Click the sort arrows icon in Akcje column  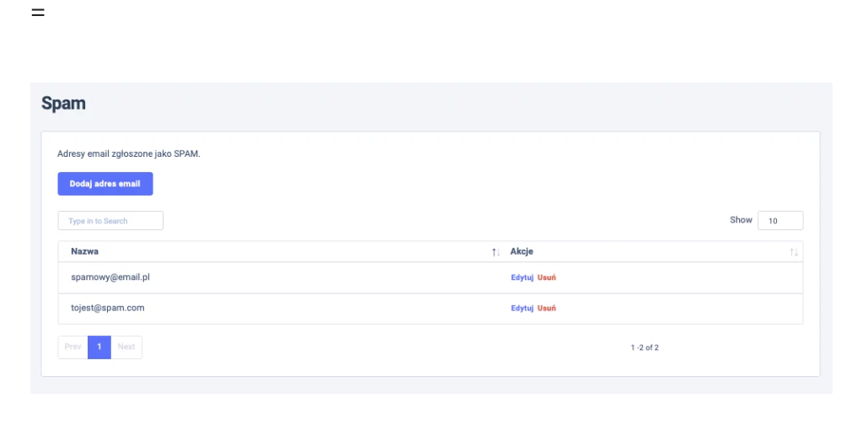pos(793,252)
